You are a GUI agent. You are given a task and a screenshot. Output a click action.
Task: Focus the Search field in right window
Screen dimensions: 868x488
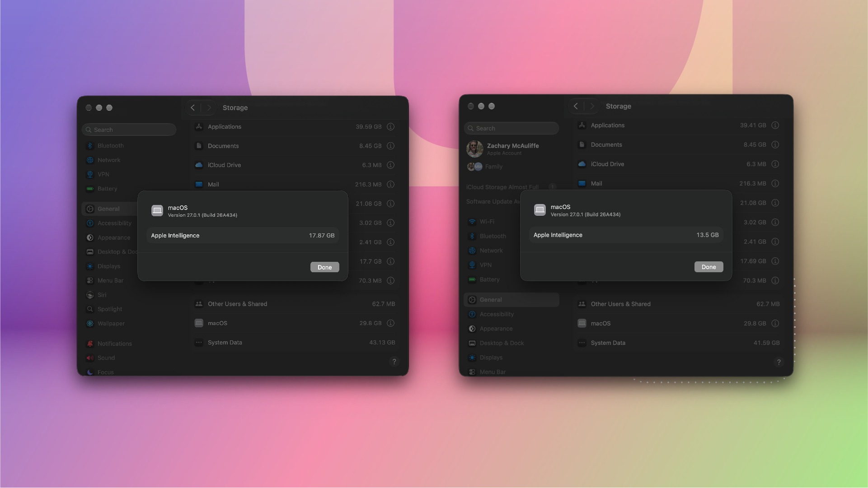pos(511,128)
